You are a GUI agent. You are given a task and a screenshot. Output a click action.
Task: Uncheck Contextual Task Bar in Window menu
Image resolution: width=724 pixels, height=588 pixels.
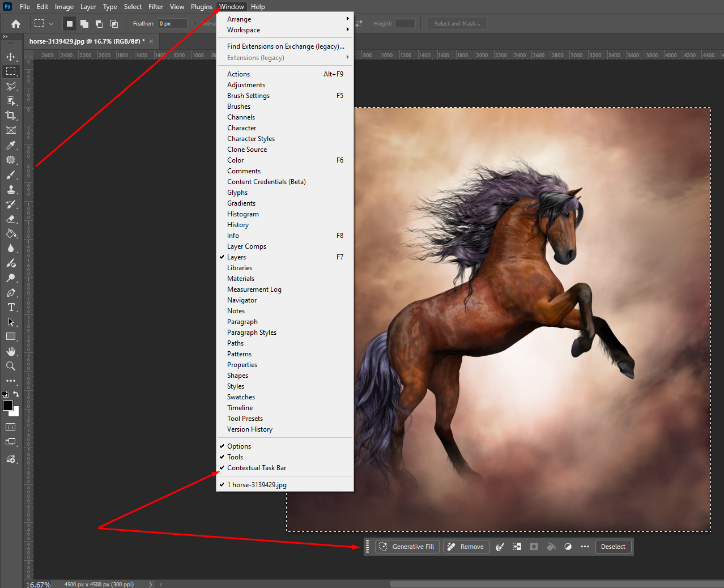click(257, 468)
